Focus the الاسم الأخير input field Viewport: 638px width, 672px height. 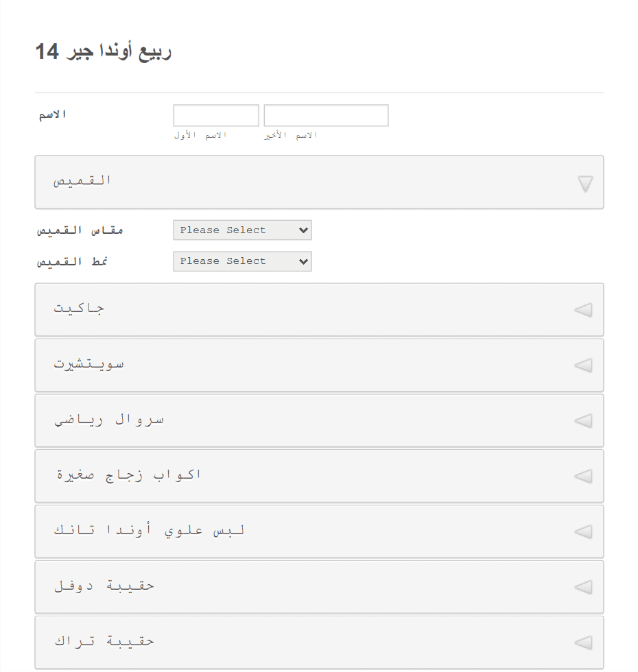click(x=327, y=115)
